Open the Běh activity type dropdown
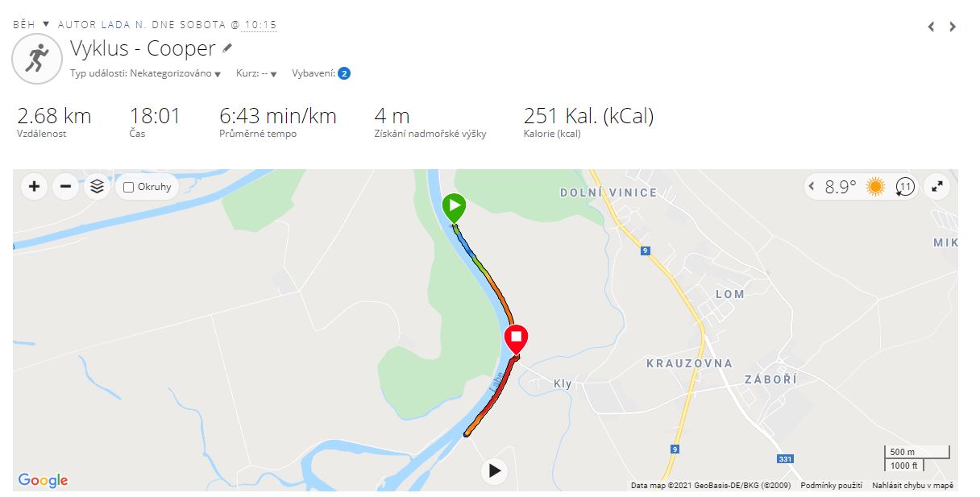The width and height of the screenshot is (980, 497). click(x=46, y=24)
